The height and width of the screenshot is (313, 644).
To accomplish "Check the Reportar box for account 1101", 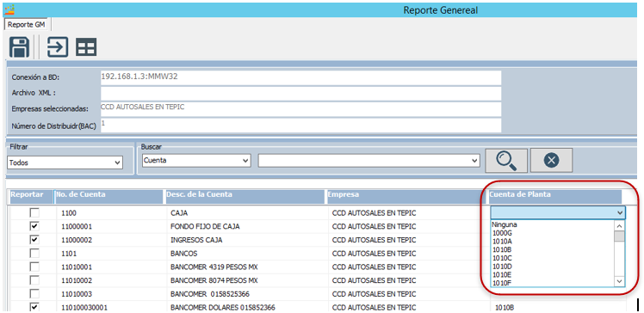I will (x=35, y=254).
